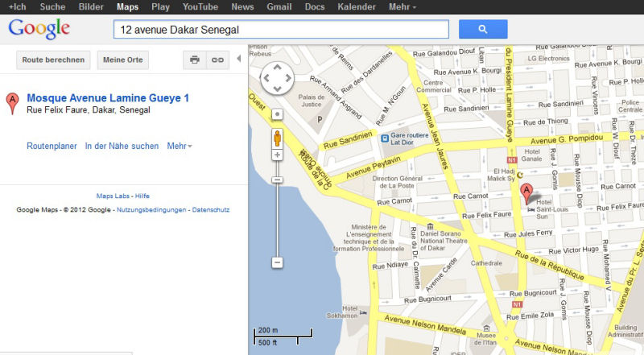
Task: Pan the map right with compass arrow
Action: click(x=288, y=78)
